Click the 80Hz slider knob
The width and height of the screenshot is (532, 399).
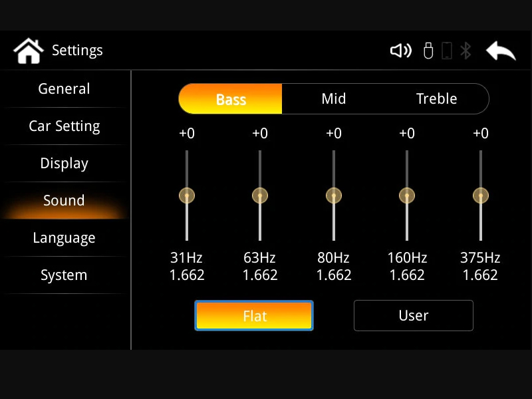tap(334, 196)
